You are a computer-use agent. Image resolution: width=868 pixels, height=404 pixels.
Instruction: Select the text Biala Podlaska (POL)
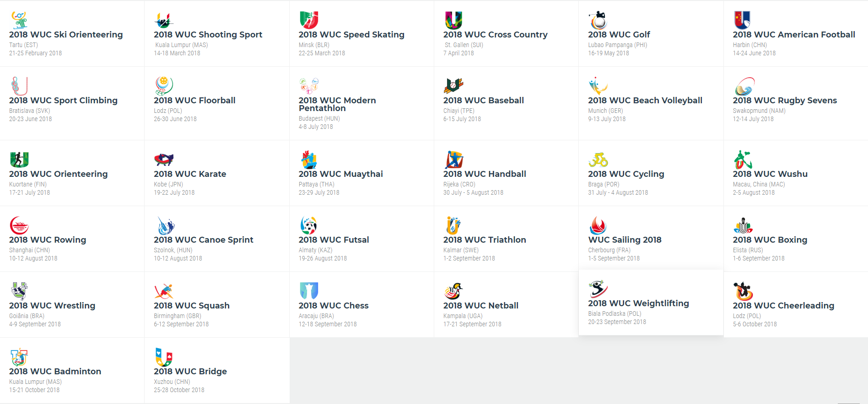[x=615, y=314]
